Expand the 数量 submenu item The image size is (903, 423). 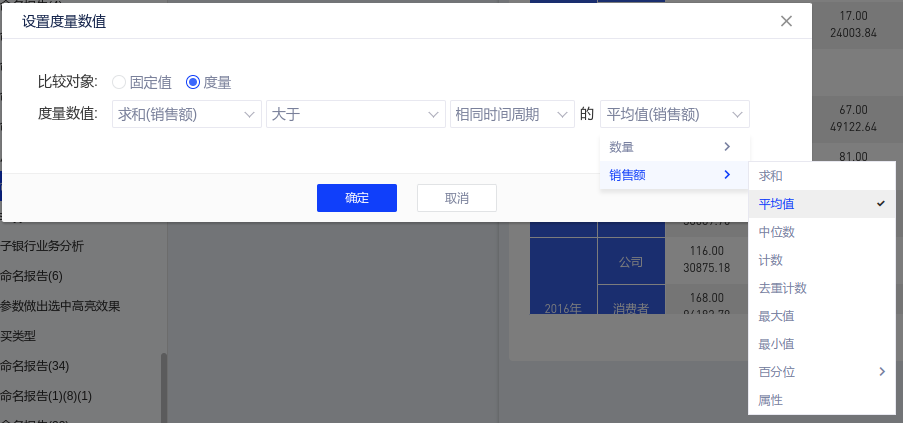click(x=674, y=147)
